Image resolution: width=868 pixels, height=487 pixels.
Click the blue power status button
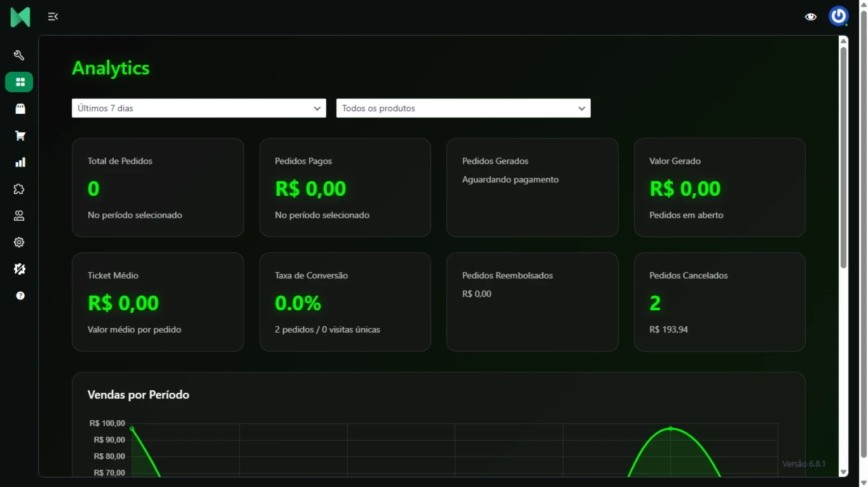click(x=838, y=17)
